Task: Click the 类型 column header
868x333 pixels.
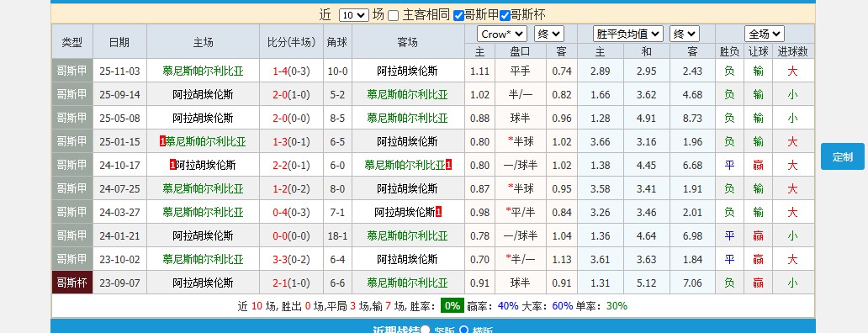Action: tap(72, 42)
